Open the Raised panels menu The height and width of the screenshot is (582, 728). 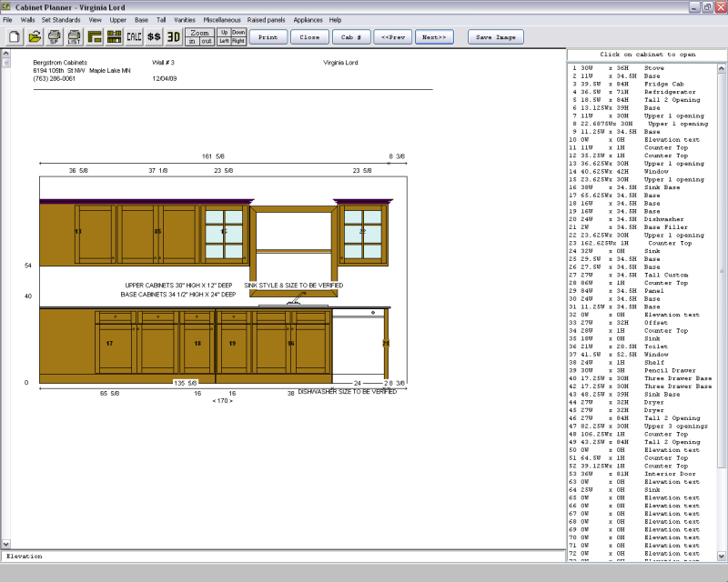[x=266, y=20]
